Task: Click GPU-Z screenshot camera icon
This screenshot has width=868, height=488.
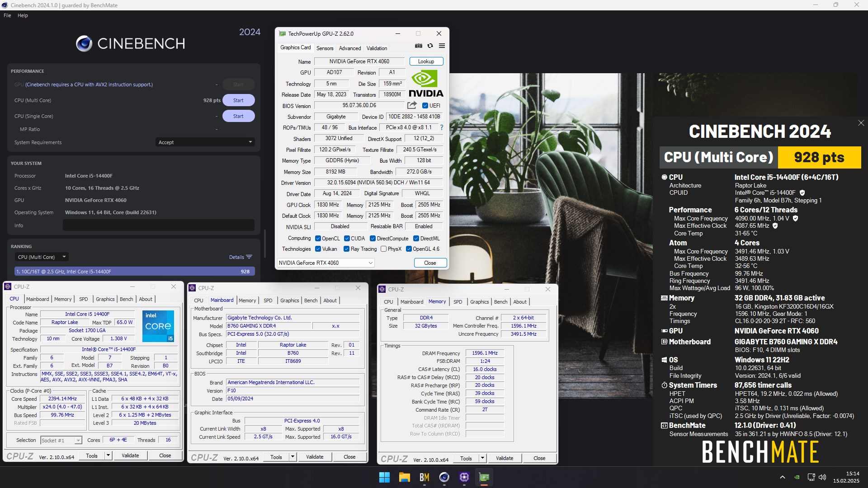Action: 419,46
